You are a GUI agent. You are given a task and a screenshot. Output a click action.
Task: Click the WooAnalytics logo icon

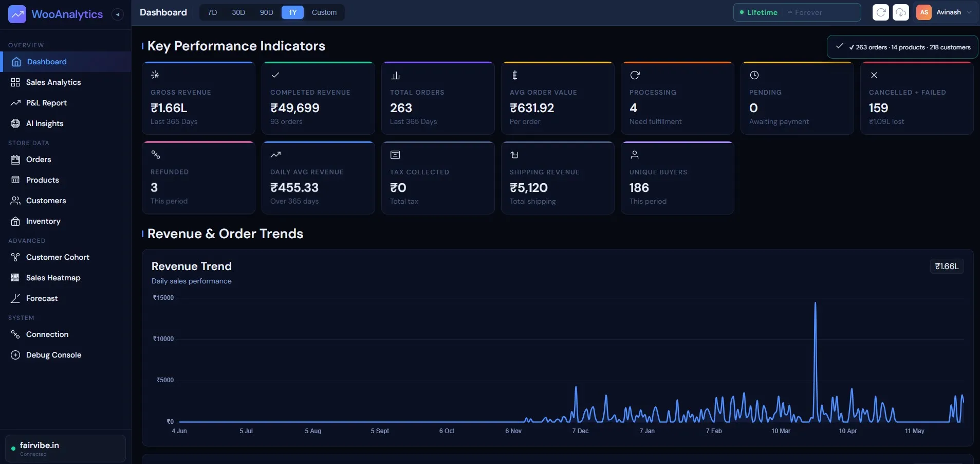(17, 14)
